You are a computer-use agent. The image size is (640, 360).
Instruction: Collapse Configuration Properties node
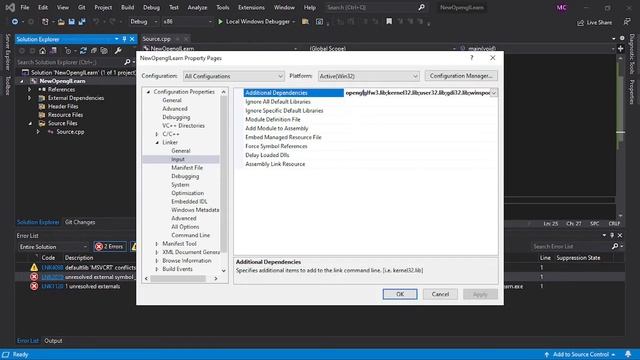pyautogui.click(x=149, y=92)
